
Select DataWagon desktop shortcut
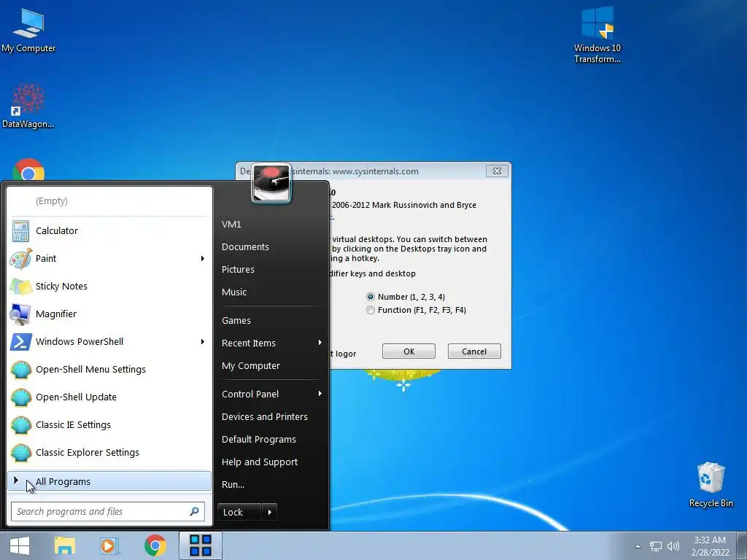(x=28, y=106)
